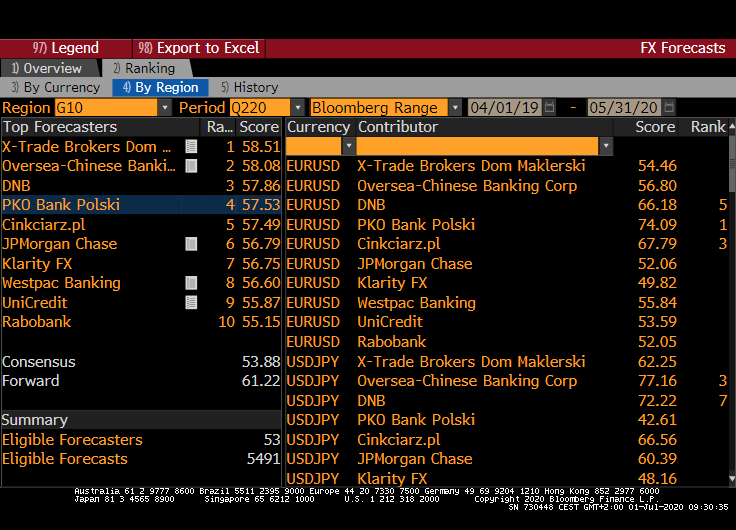This screenshot has height=530, width=736.
Task: Click Export to Excel
Action: coord(199,48)
